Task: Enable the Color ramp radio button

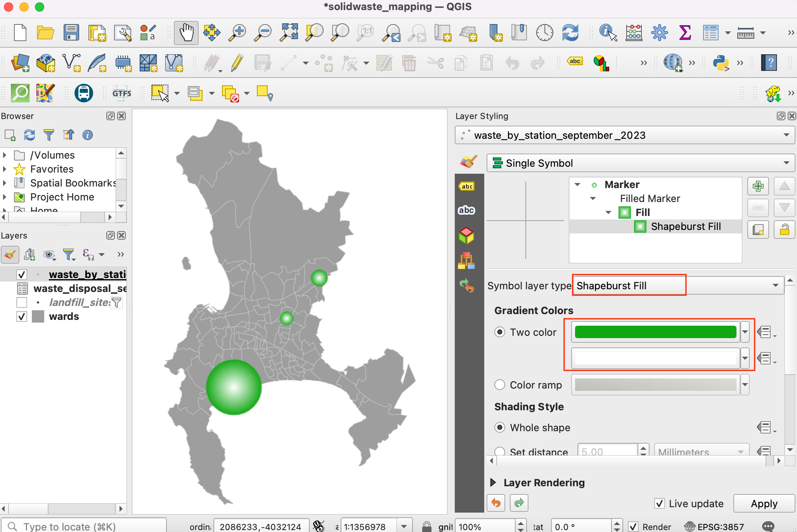Action: [x=500, y=385]
